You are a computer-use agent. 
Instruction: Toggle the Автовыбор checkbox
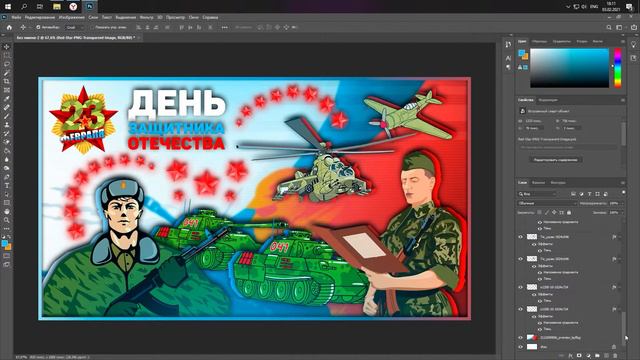pos(38,27)
